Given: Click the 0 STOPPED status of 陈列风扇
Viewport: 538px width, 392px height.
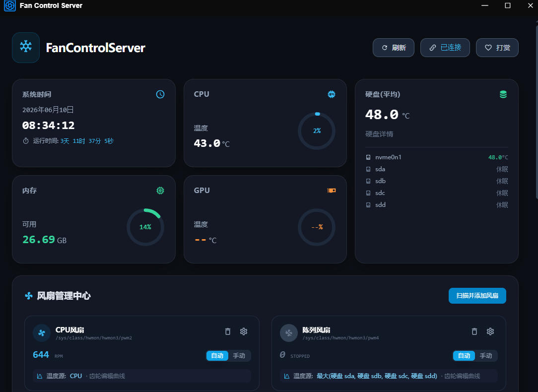Looking at the screenshot, I should click(x=295, y=355).
